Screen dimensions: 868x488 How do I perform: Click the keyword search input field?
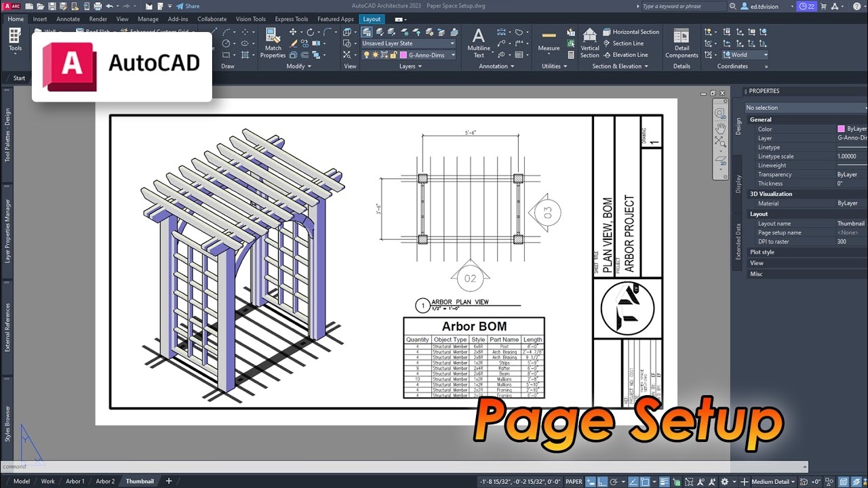pyautogui.click(x=682, y=6)
